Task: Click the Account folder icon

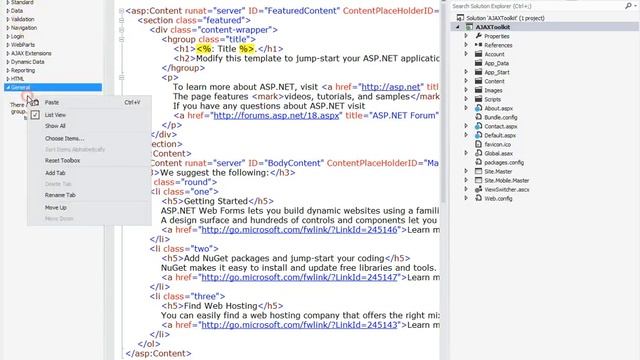Action: coord(478,54)
